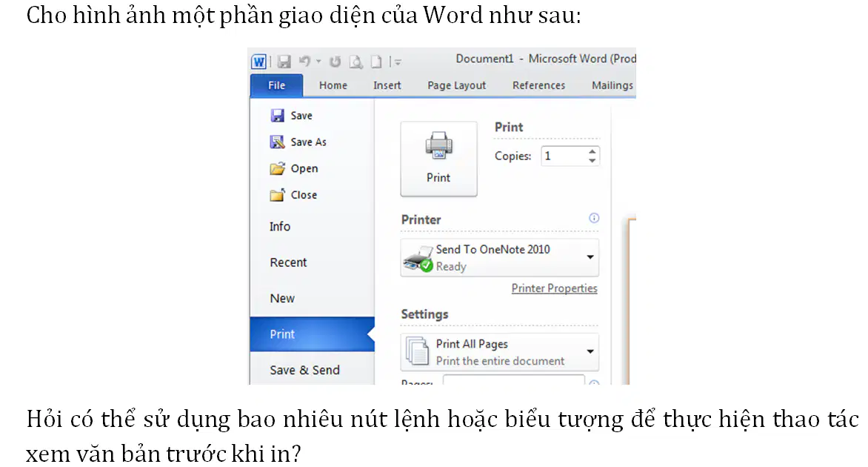Decrease copies with the down arrow
The height and width of the screenshot is (467, 868).
click(x=592, y=161)
